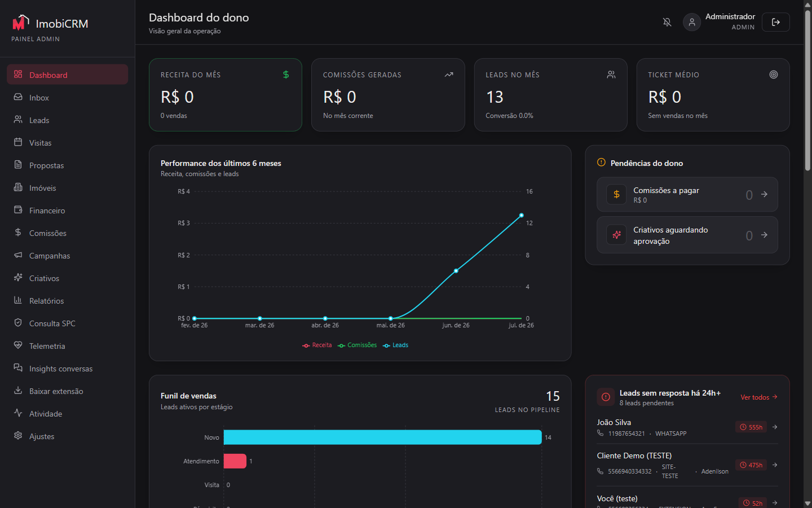Open Financeiro section
Viewport: 812px width, 508px height.
pyautogui.click(x=67, y=210)
